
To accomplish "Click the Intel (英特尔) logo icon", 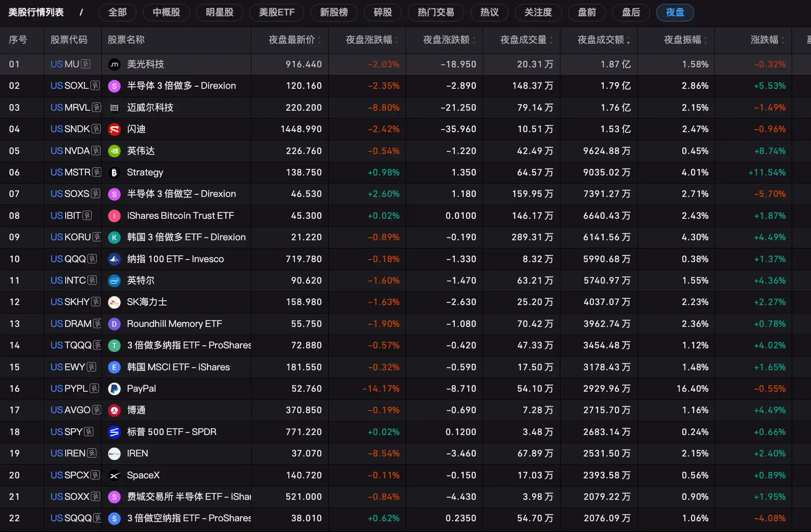I will pyautogui.click(x=114, y=281).
